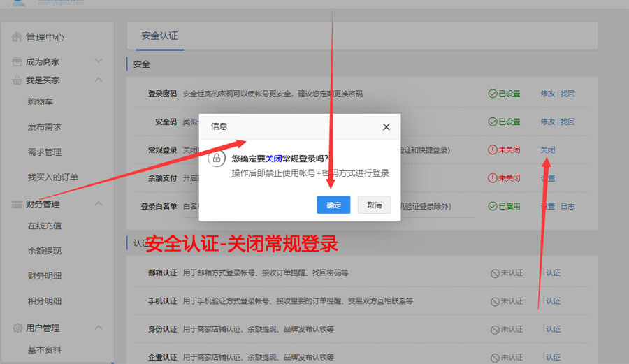Click the 关闭 link for 常规登录
The height and width of the screenshot is (364, 629).
(548, 150)
